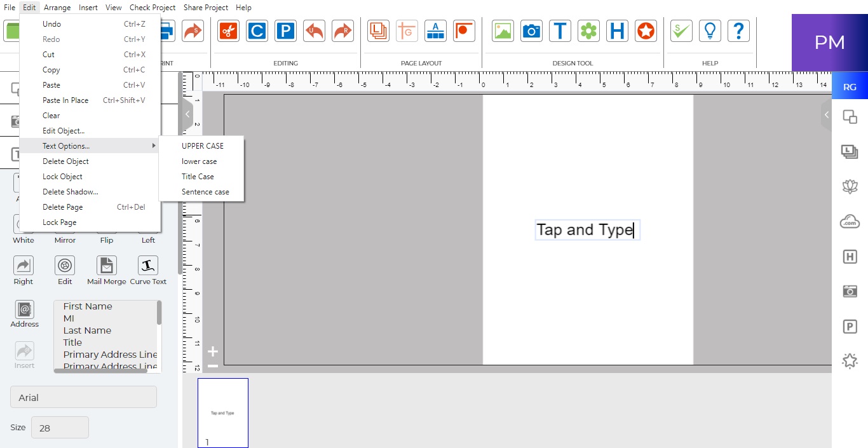Select lower case in Text Options submenu
The height and width of the screenshot is (448, 868).
coord(201,161)
